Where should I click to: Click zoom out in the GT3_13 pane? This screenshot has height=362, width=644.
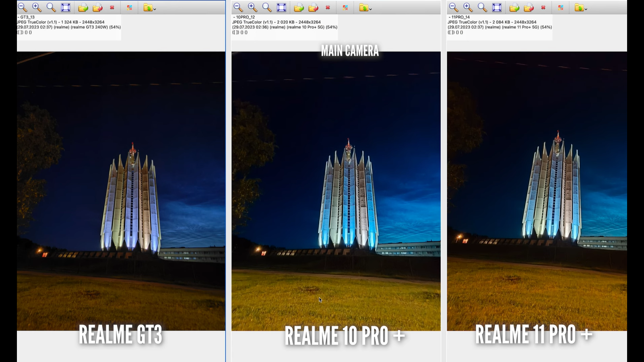click(x=23, y=8)
